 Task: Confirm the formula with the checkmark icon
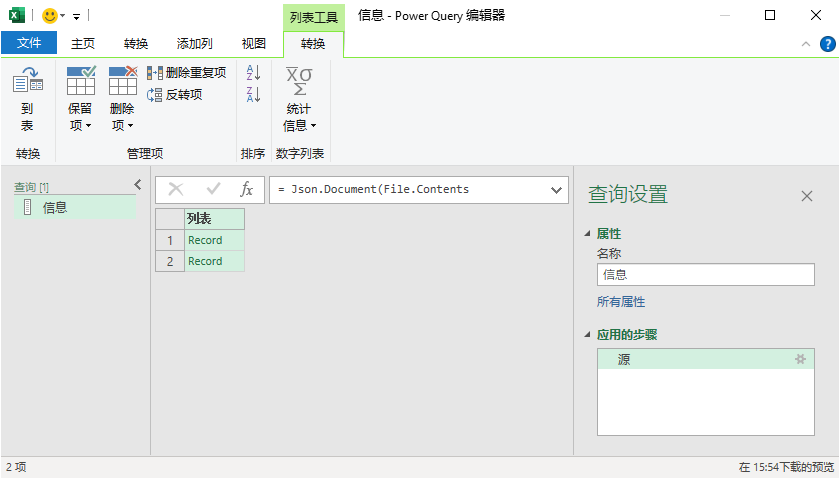pyautogui.click(x=213, y=189)
